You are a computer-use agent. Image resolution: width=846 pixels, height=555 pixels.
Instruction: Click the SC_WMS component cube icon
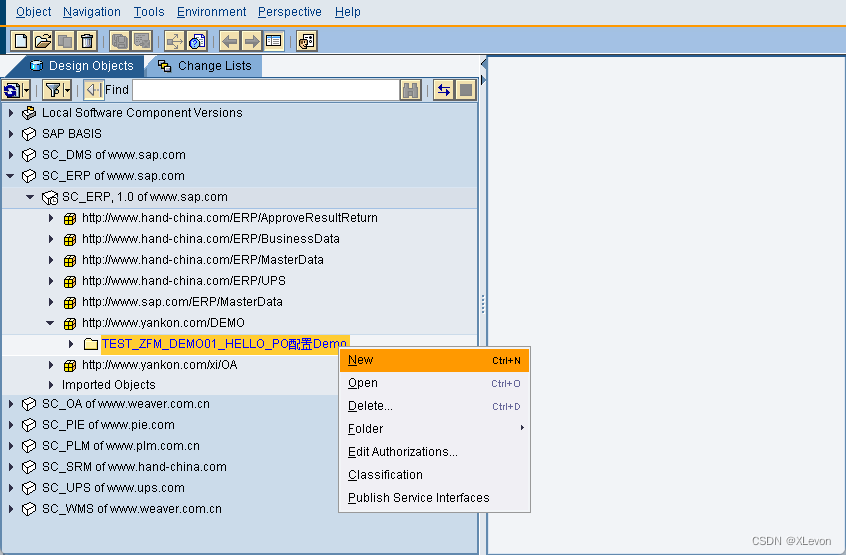pos(29,509)
